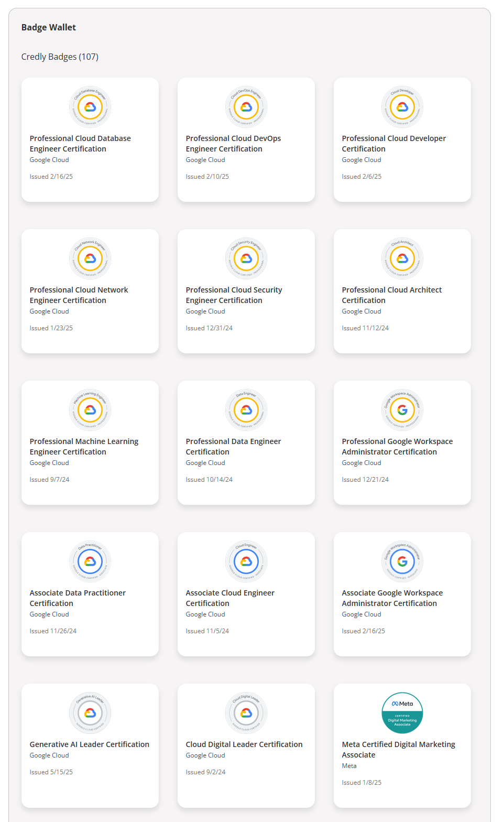Image resolution: width=504 pixels, height=822 pixels.
Task: Open Professional Google Workspace Administrator Certification title
Action: coord(397,447)
